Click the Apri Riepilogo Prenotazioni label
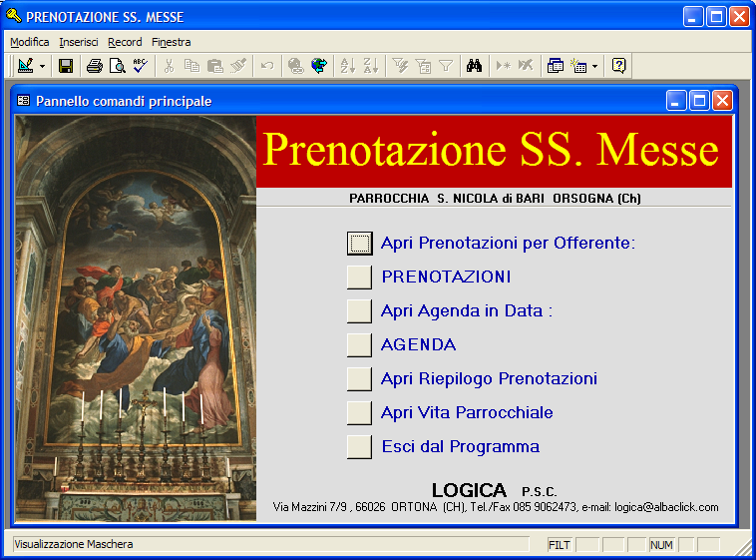756x560 pixels. (x=489, y=379)
